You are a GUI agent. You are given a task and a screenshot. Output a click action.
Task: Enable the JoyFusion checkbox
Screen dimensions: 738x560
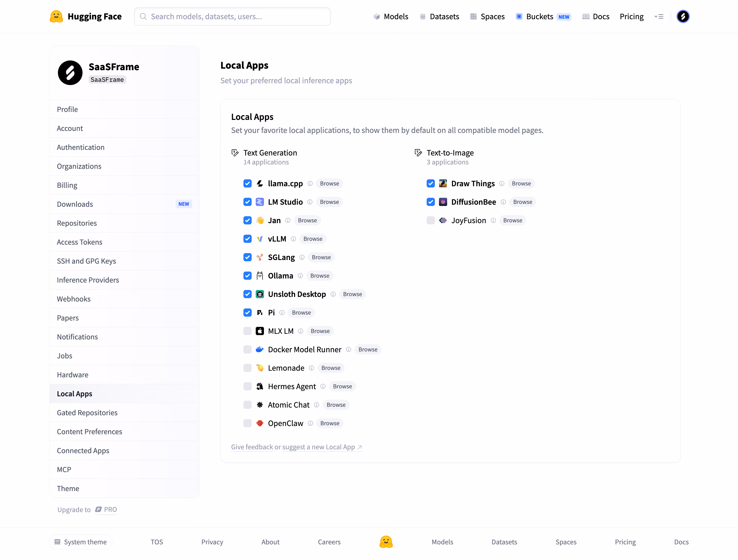[430, 221]
